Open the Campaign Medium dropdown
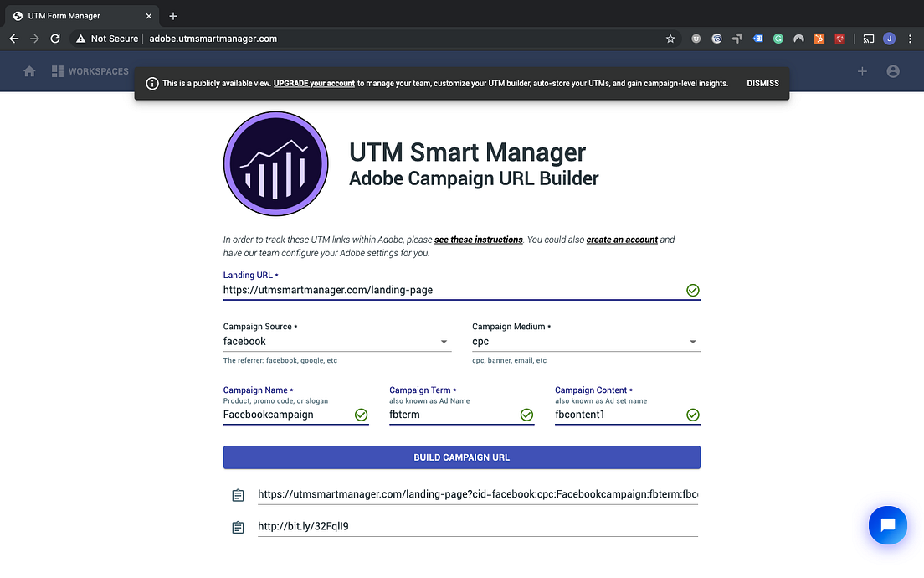Screen dimensions: 924x578 point(693,341)
